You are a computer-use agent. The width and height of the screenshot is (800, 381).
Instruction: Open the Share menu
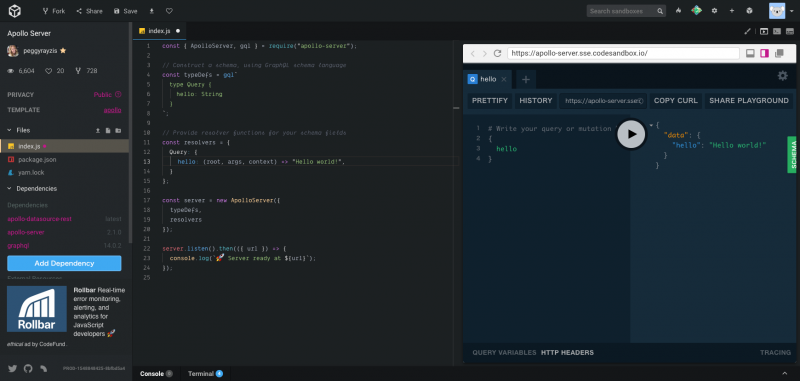(x=89, y=11)
